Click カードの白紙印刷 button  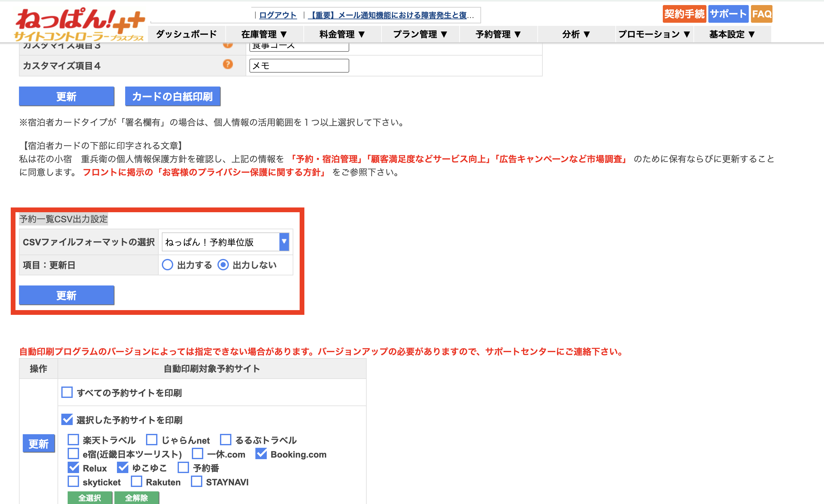point(173,96)
